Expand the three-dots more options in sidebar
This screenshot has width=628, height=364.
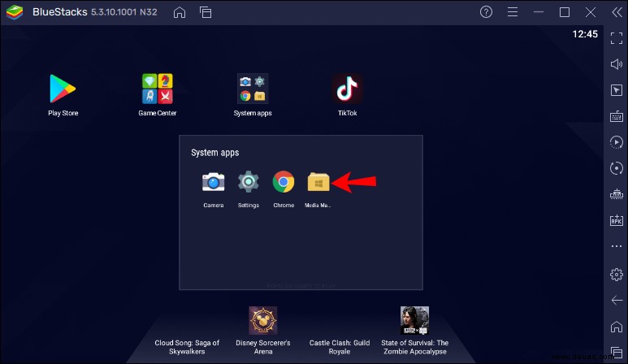pyautogui.click(x=617, y=246)
